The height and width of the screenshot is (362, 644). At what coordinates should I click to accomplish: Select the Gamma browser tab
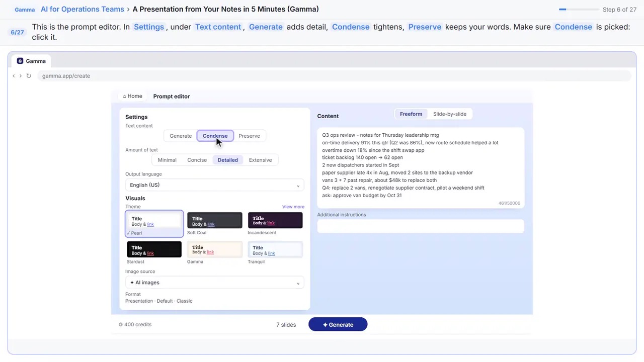pos(32,61)
